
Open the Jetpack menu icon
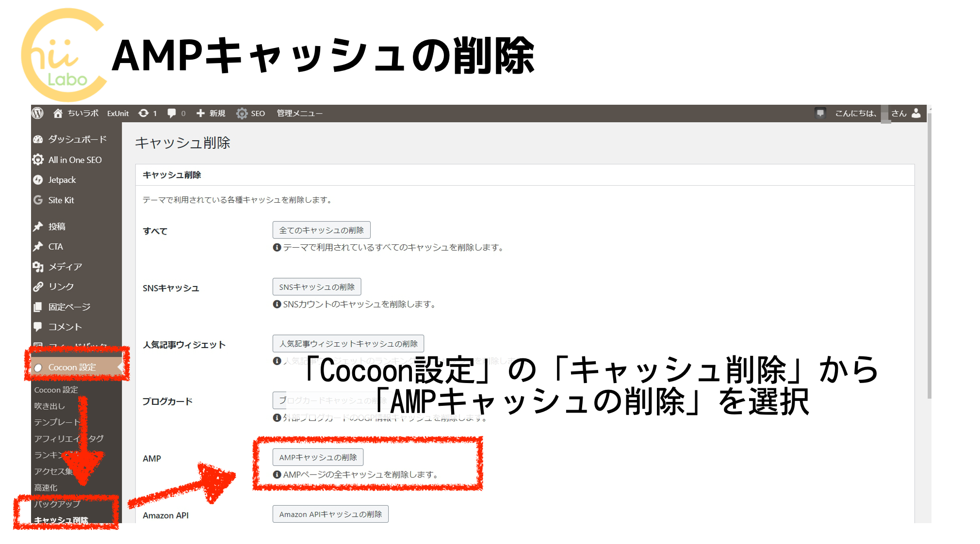click(x=38, y=179)
